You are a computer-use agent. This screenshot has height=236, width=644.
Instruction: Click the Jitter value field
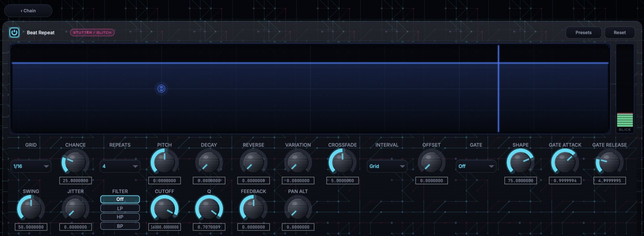pyautogui.click(x=75, y=227)
